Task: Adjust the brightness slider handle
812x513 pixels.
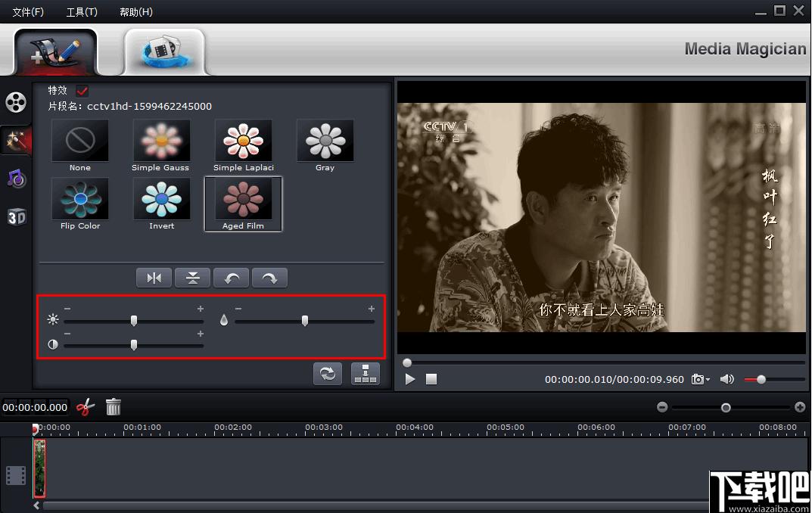Action: [x=134, y=321]
